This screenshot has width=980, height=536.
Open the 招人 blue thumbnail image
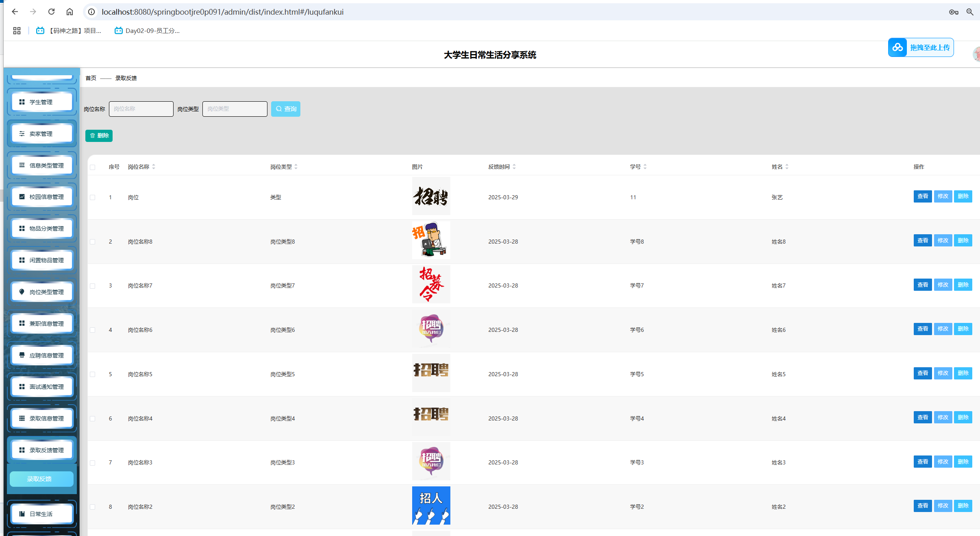click(431, 505)
